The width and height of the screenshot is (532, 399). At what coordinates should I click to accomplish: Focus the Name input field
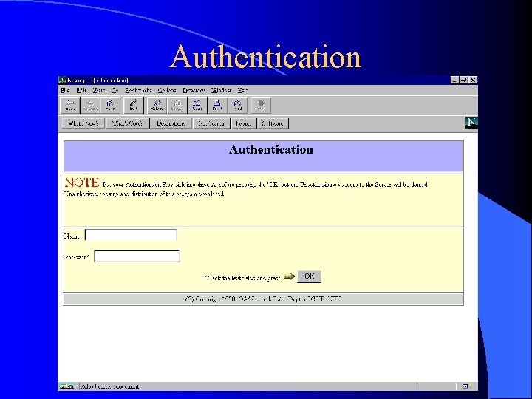pyautogui.click(x=131, y=235)
